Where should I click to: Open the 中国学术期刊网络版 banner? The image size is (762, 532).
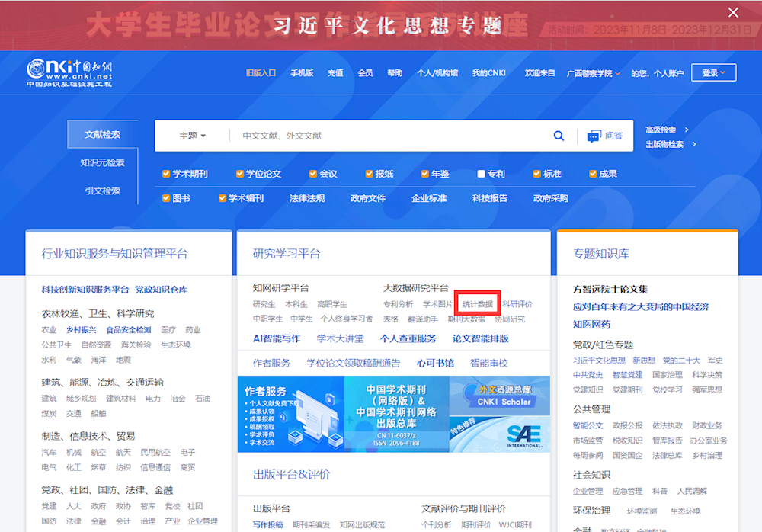coord(396,414)
